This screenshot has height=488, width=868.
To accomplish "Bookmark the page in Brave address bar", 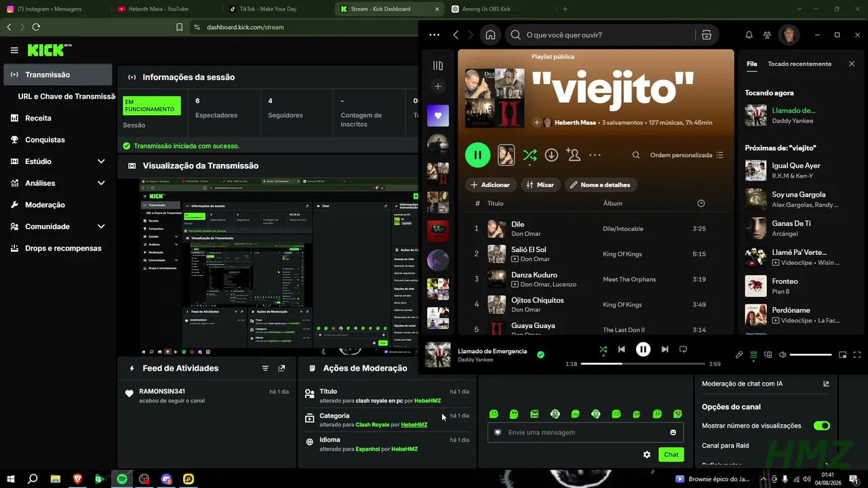I will point(180,27).
